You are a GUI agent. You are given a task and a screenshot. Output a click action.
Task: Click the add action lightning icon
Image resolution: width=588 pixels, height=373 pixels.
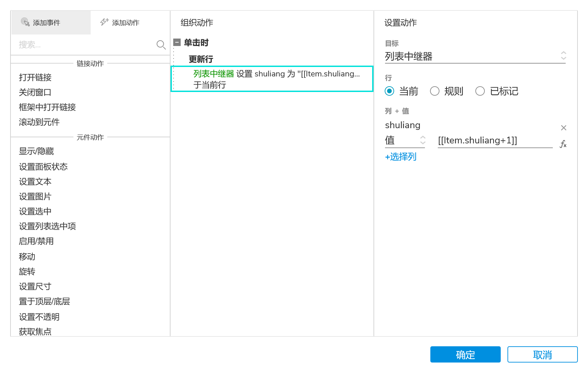pos(104,22)
